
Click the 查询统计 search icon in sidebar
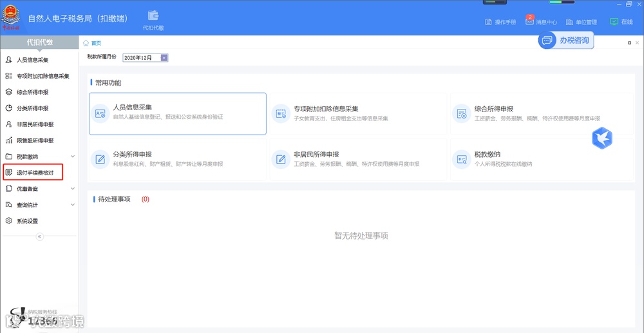coord(8,205)
